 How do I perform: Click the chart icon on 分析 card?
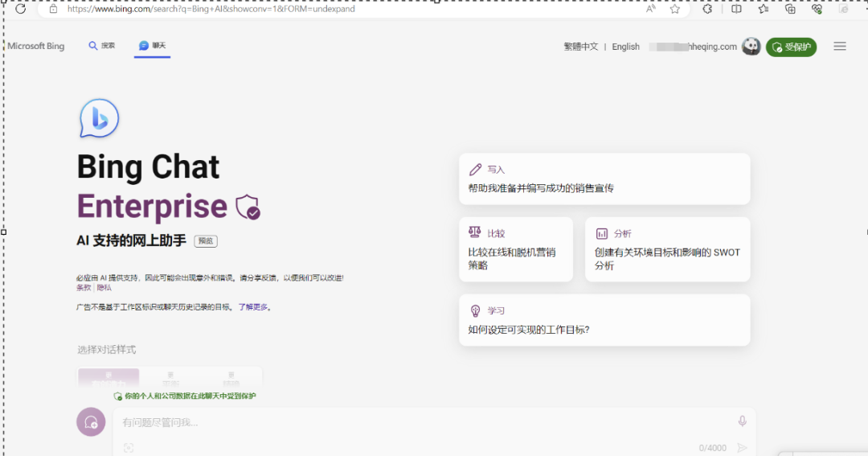(x=602, y=234)
